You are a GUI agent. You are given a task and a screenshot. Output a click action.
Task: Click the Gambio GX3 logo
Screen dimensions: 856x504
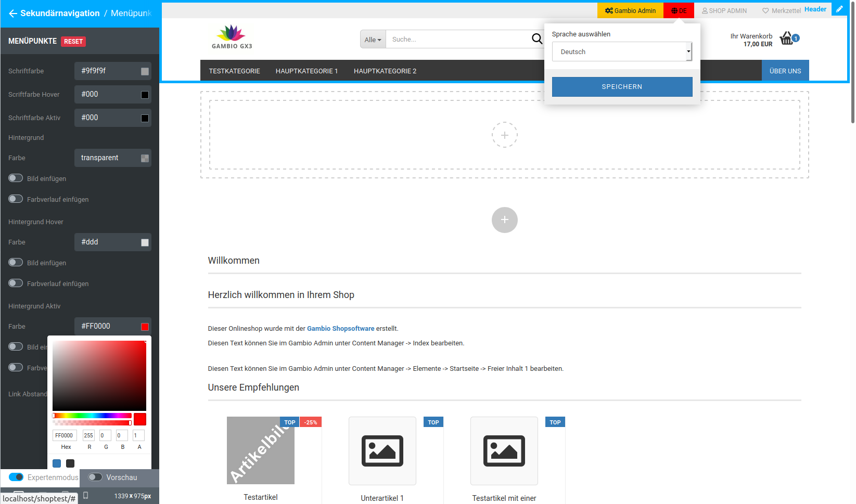pos(232,37)
